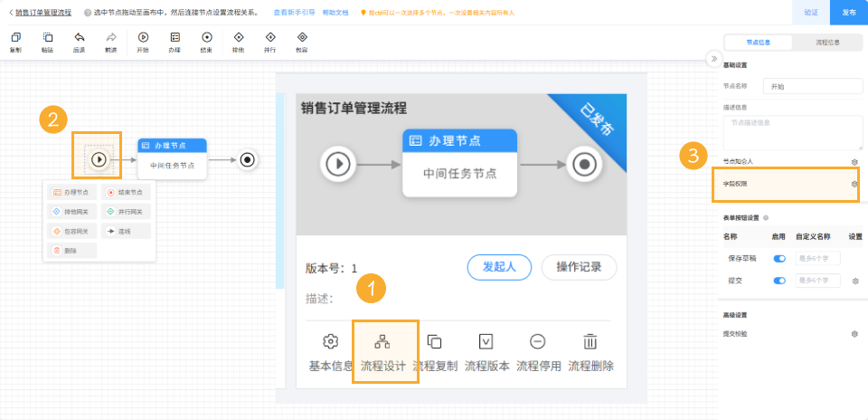
Task: Click the 发起人 button on card
Action: point(499,267)
